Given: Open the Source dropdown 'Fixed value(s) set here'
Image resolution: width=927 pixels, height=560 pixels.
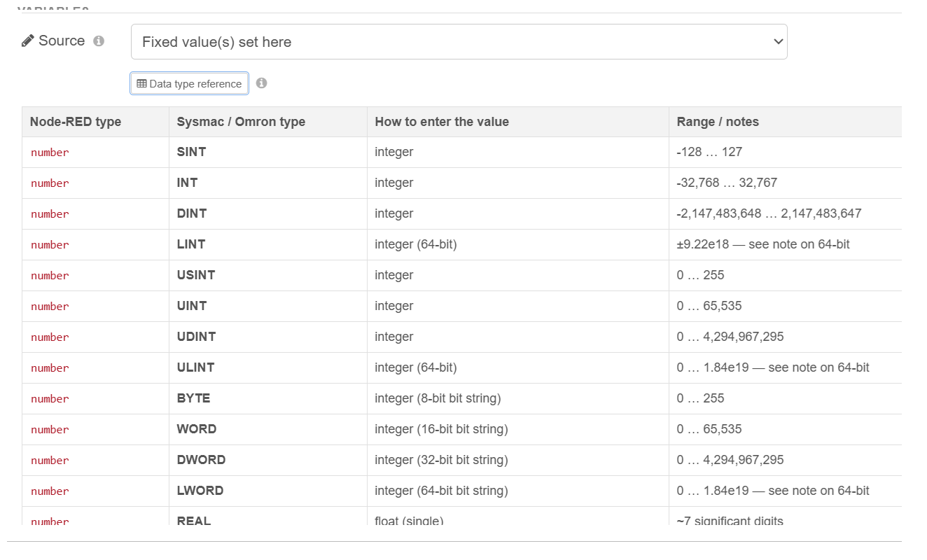Looking at the screenshot, I should pos(459,42).
